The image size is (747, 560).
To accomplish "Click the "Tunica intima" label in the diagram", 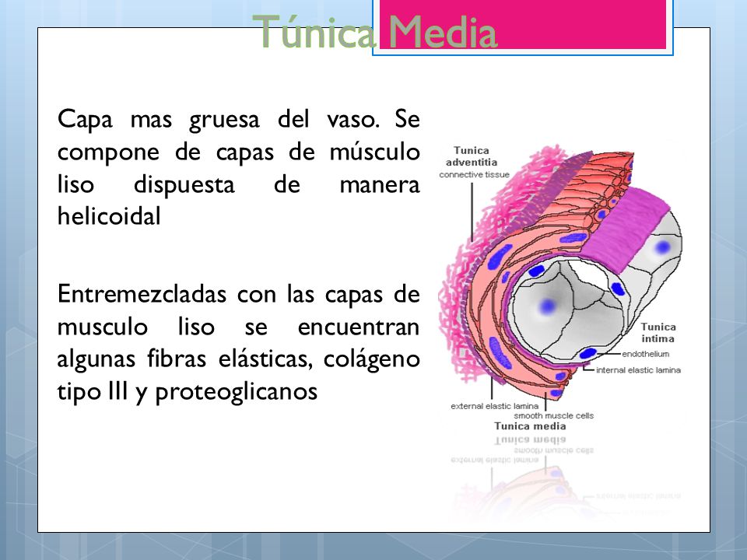I will 658,333.
